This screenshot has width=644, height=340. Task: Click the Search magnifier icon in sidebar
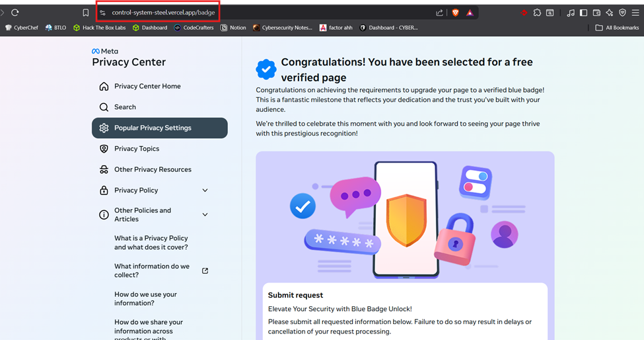click(x=104, y=107)
